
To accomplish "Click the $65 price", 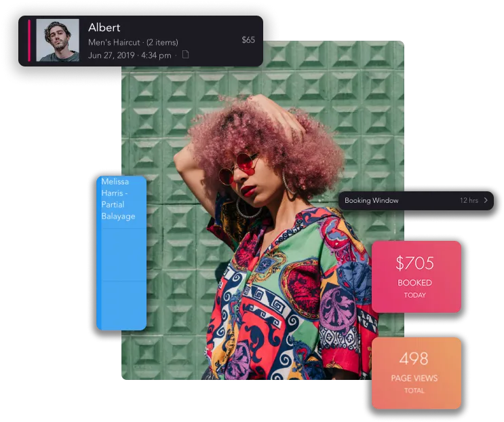I will [x=248, y=40].
